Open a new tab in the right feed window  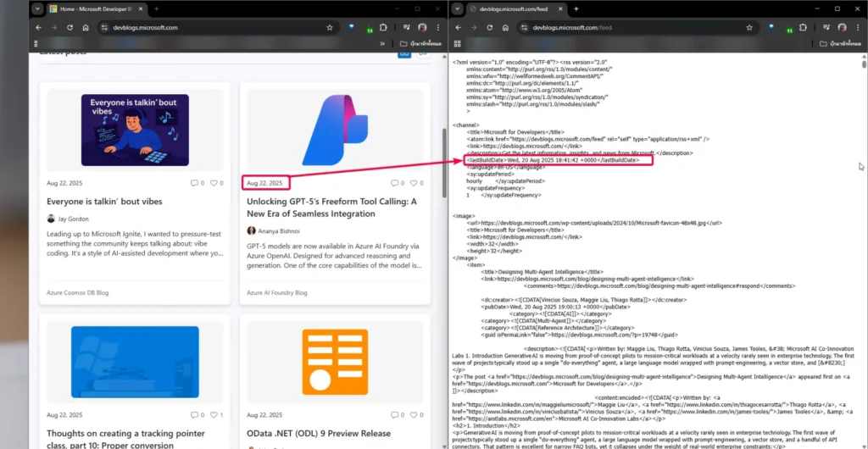coord(576,8)
